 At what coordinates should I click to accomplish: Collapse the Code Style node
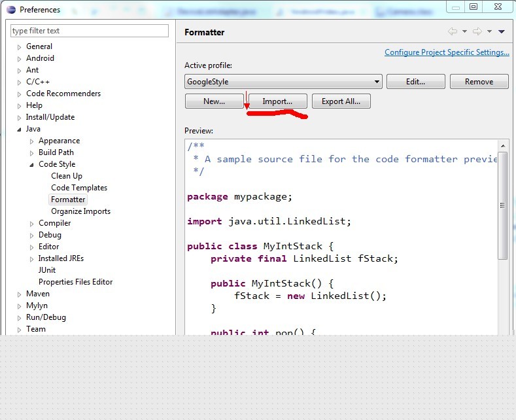[x=31, y=165]
